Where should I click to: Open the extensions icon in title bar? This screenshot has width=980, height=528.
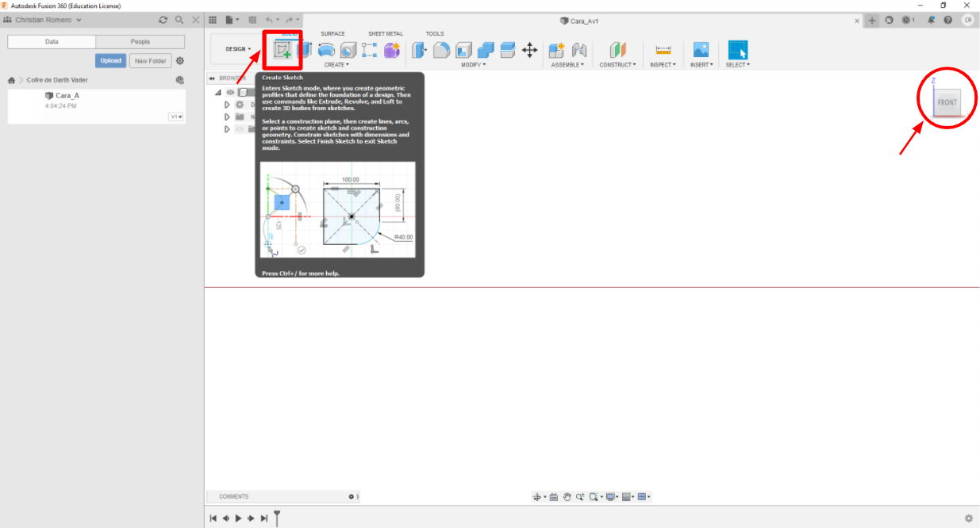(890, 21)
